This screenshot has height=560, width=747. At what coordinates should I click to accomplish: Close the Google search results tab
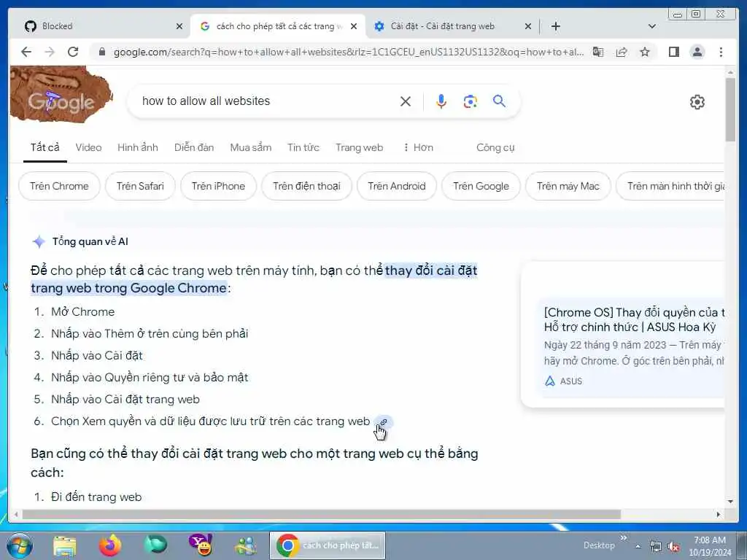(354, 26)
